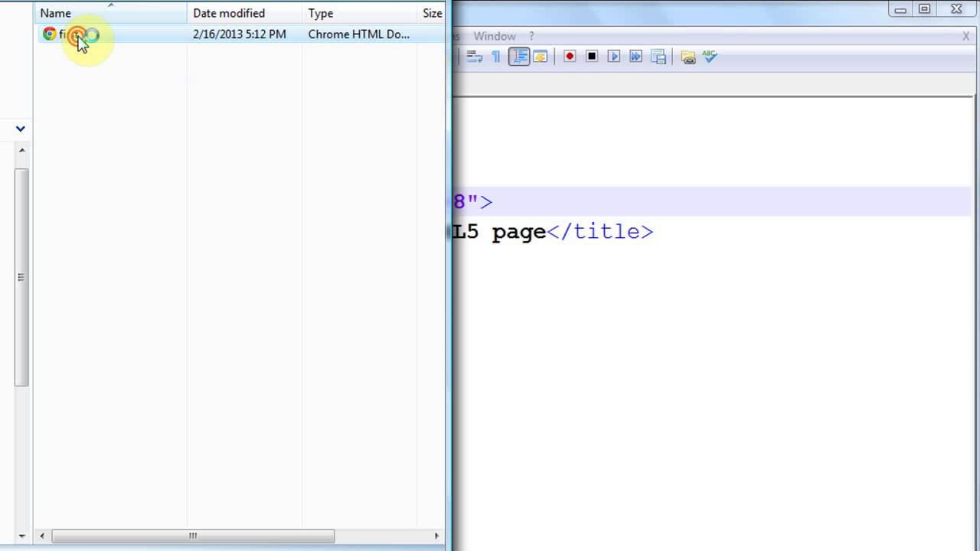
Task: Start macro recording red circle button
Action: click(570, 57)
